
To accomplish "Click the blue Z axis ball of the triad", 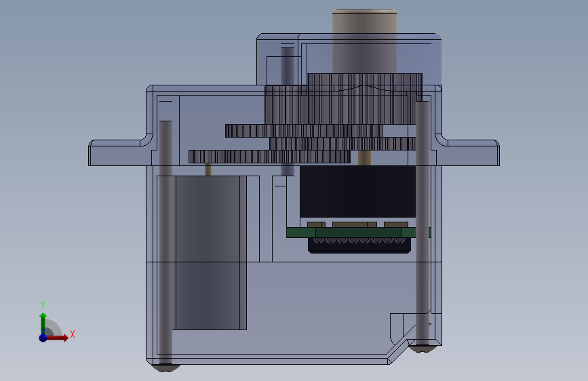I will point(43,338).
